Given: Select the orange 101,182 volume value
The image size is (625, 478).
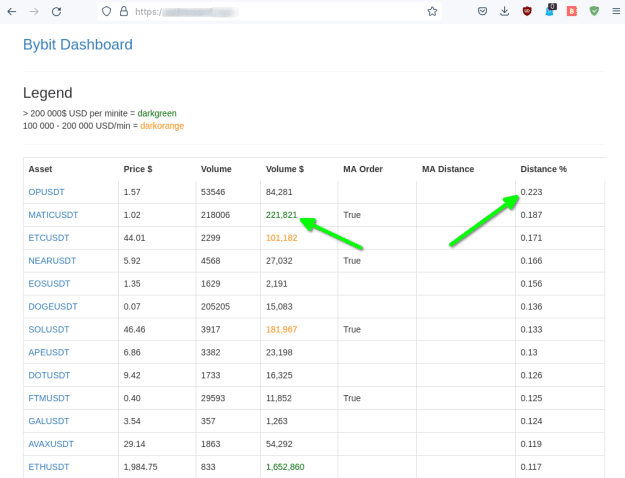Looking at the screenshot, I should click(281, 238).
